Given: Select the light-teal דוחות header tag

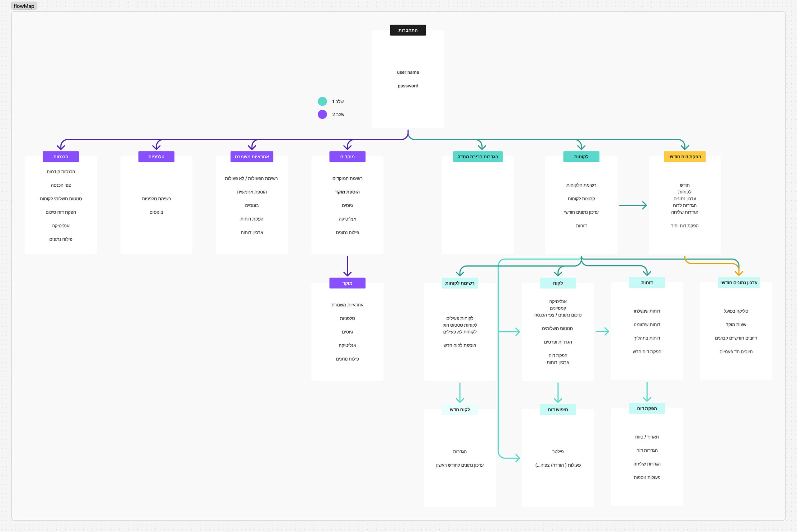Looking at the screenshot, I should coord(647,282).
